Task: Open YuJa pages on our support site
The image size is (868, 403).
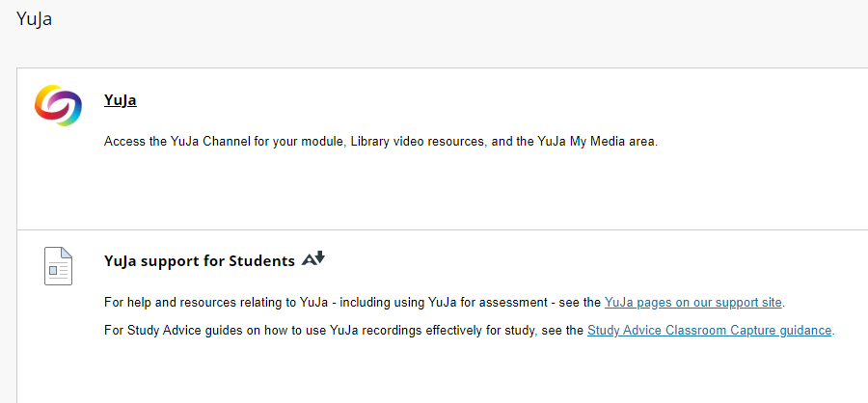Action: 693,303
